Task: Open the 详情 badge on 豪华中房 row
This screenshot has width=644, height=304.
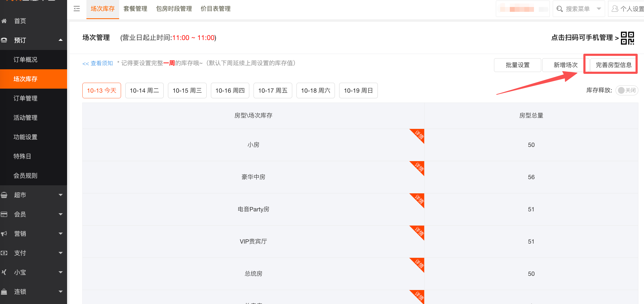Action: click(x=419, y=167)
